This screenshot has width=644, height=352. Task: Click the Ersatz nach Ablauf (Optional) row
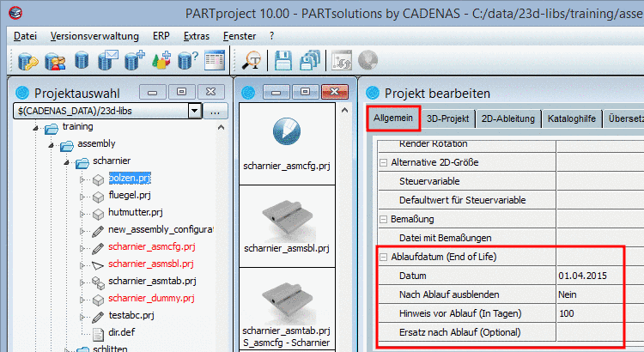click(x=511, y=332)
